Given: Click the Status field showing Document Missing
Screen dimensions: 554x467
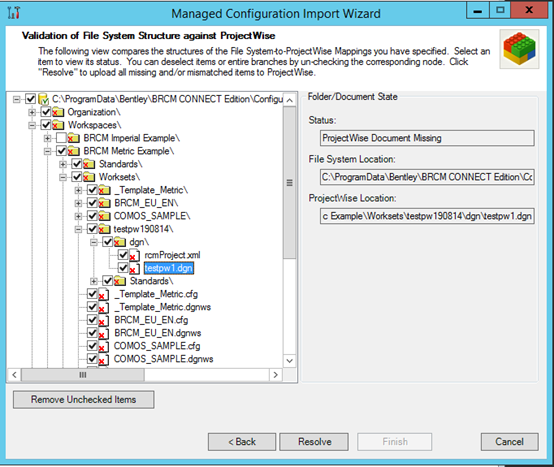Looking at the screenshot, I should (427, 138).
